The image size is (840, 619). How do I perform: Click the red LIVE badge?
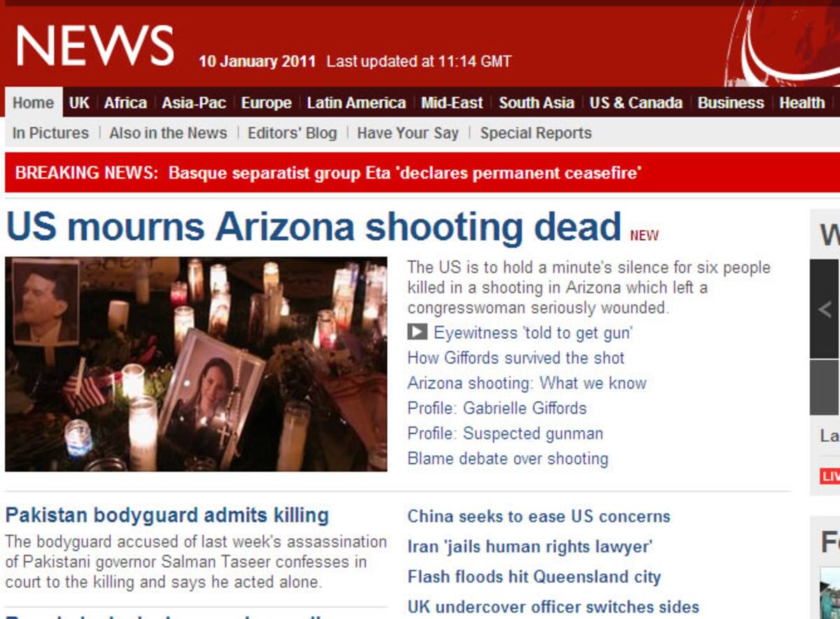830,476
